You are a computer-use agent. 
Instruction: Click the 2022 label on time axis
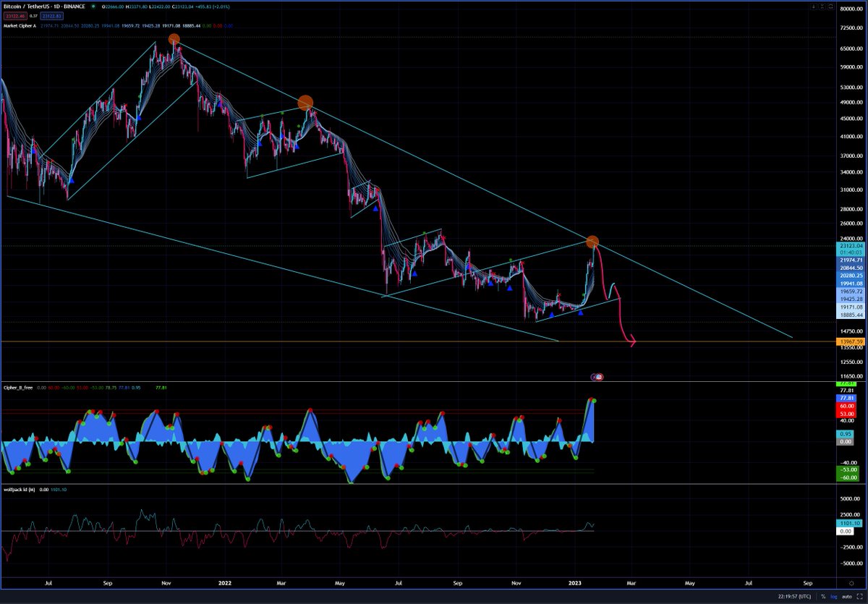[225, 582]
